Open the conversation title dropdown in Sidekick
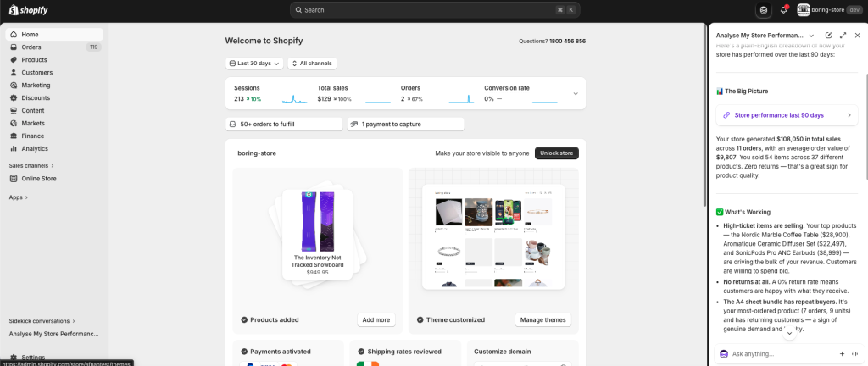The width and height of the screenshot is (868, 366). click(x=811, y=36)
